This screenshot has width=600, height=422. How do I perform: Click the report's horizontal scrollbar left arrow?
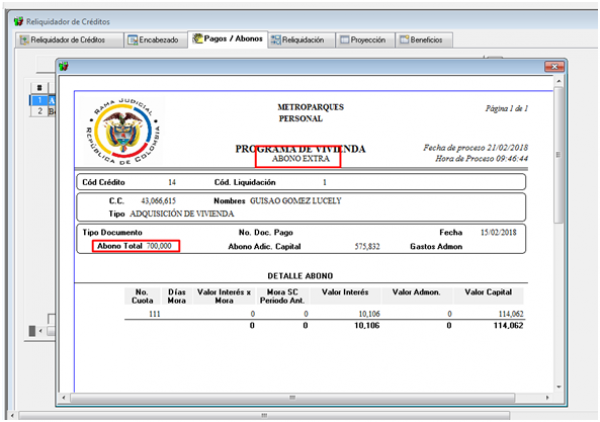(x=64, y=398)
